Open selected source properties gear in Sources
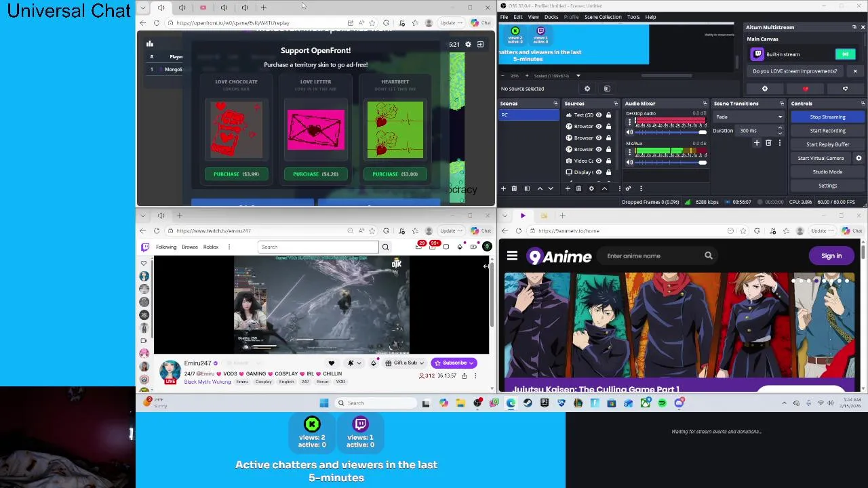The height and width of the screenshot is (488, 868). (591, 188)
